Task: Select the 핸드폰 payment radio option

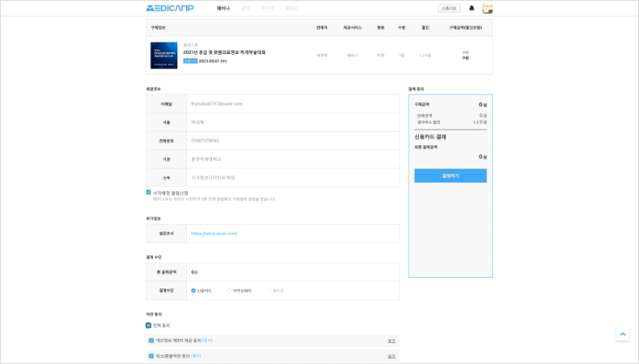Action: pos(269,290)
